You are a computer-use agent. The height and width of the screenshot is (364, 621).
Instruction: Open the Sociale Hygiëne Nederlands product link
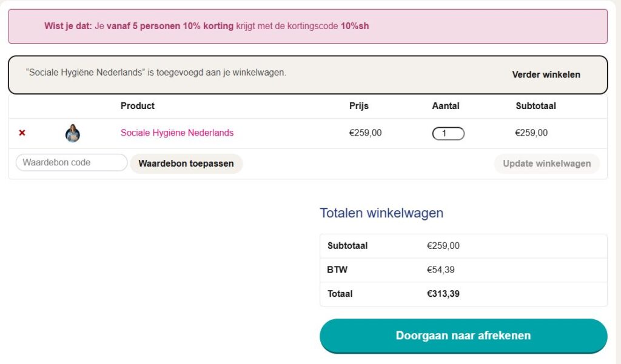point(177,133)
